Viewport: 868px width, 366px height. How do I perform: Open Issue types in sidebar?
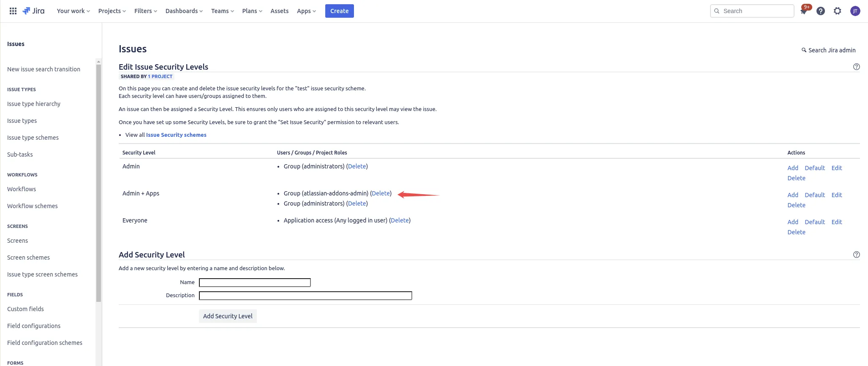22,121
